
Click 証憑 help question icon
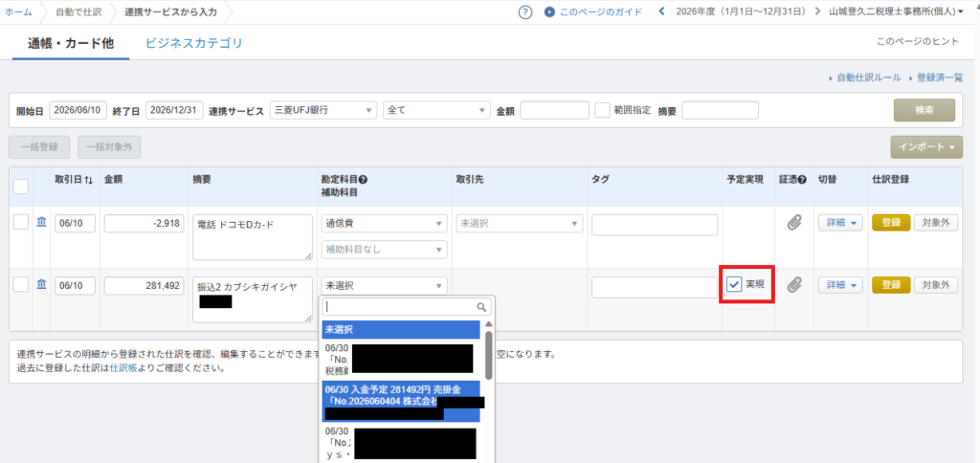tap(802, 179)
